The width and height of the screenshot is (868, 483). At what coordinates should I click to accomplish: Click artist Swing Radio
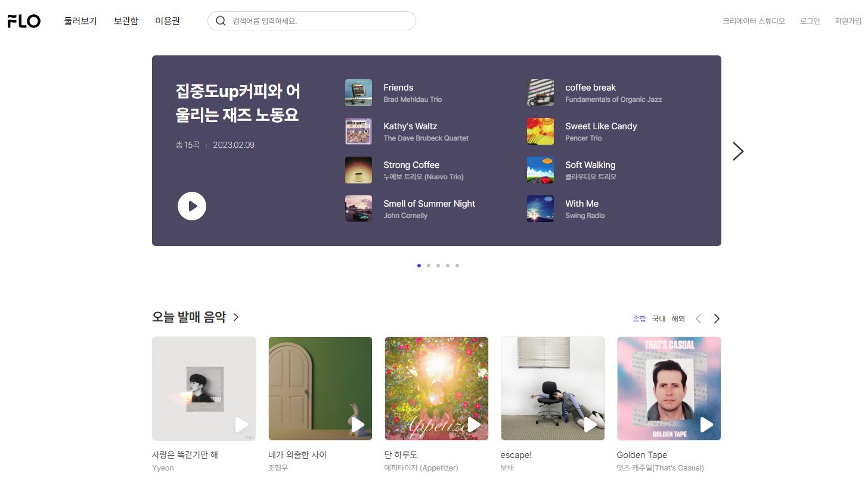pyautogui.click(x=585, y=216)
